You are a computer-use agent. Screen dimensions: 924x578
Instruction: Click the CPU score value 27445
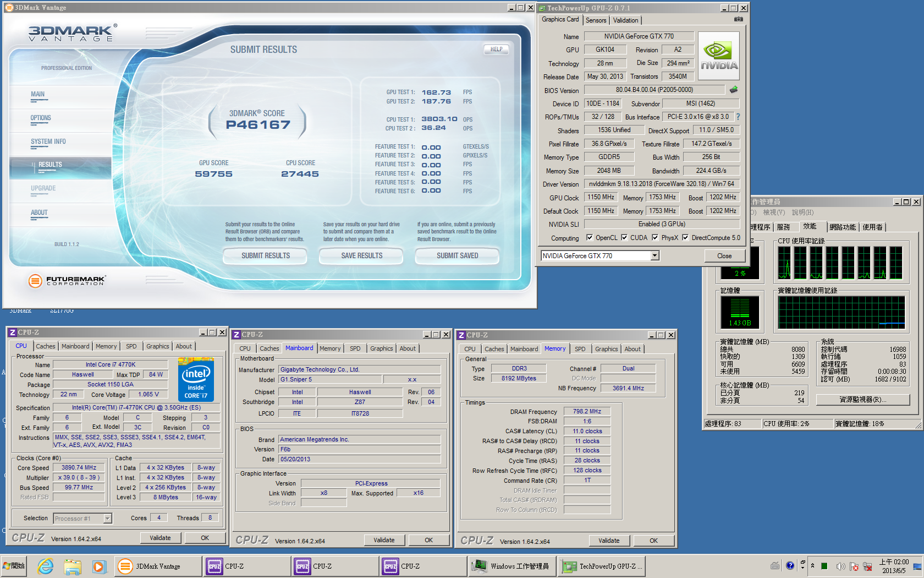pos(300,174)
